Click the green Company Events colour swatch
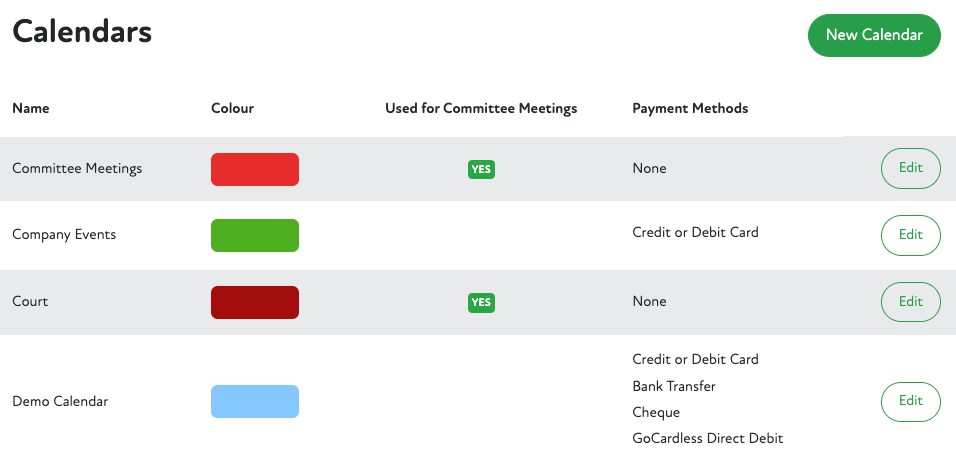 pos(255,235)
